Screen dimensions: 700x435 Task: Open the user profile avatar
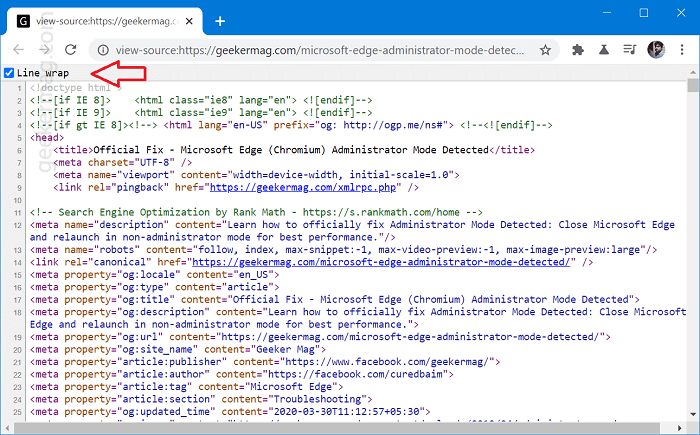pyautogui.click(x=656, y=50)
